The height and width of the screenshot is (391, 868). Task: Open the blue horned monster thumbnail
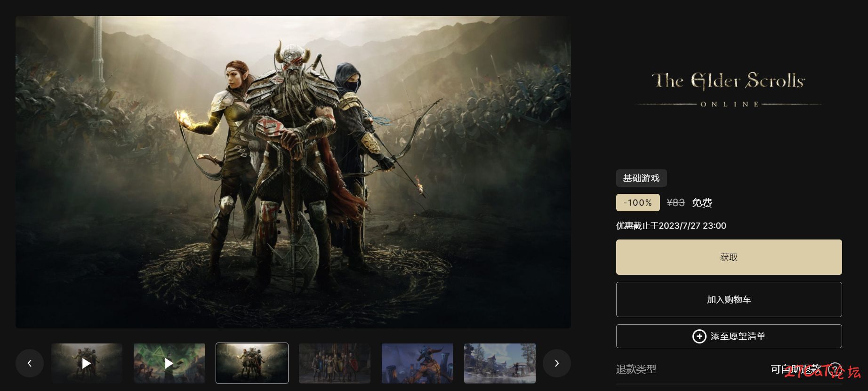(x=417, y=363)
